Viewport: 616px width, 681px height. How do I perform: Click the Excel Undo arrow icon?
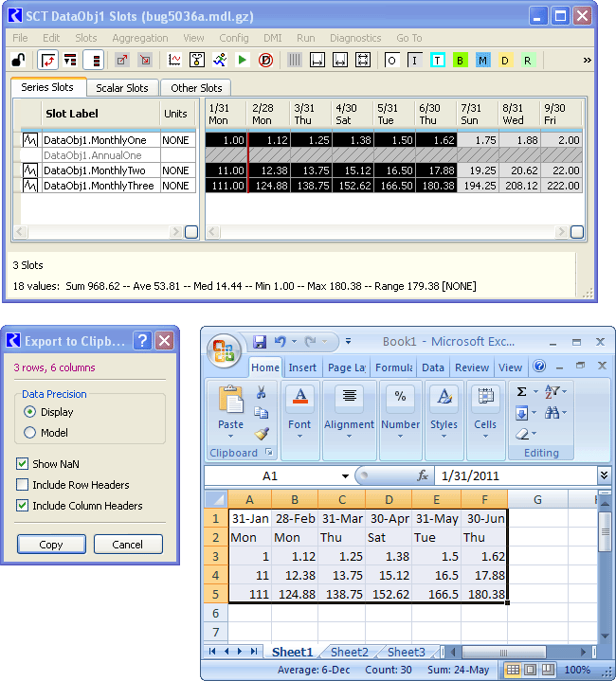tap(281, 342)
